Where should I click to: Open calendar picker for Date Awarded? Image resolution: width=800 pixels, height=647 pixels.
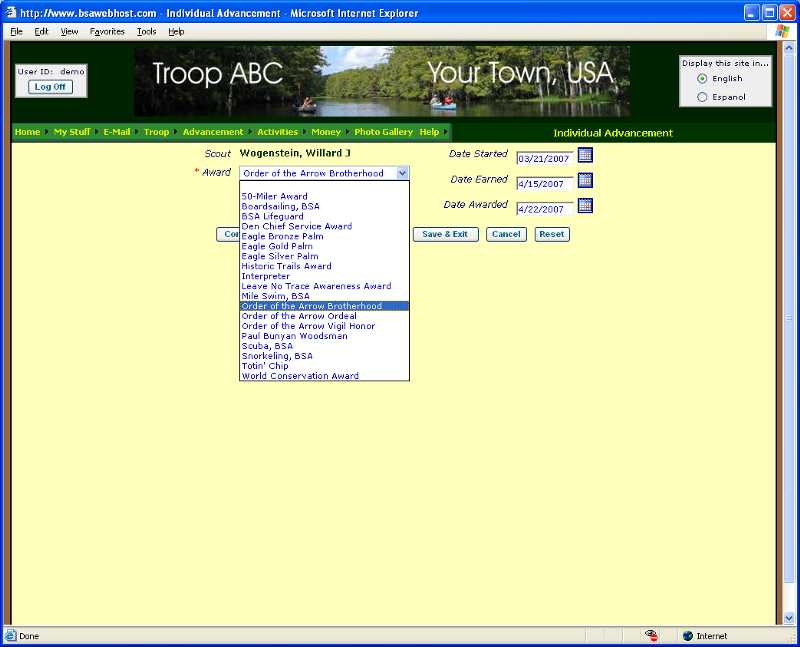585,206
